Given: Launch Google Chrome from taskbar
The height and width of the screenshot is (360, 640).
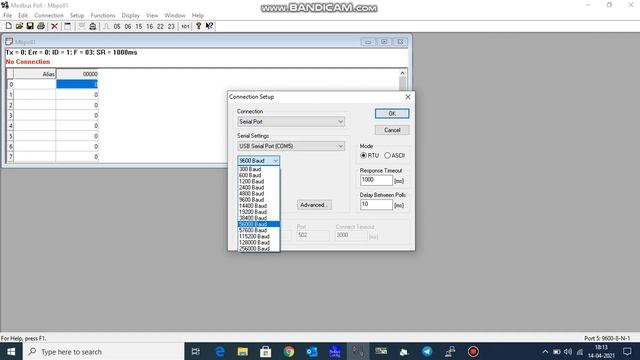Looking at the screenshot, I should [289, 351].
